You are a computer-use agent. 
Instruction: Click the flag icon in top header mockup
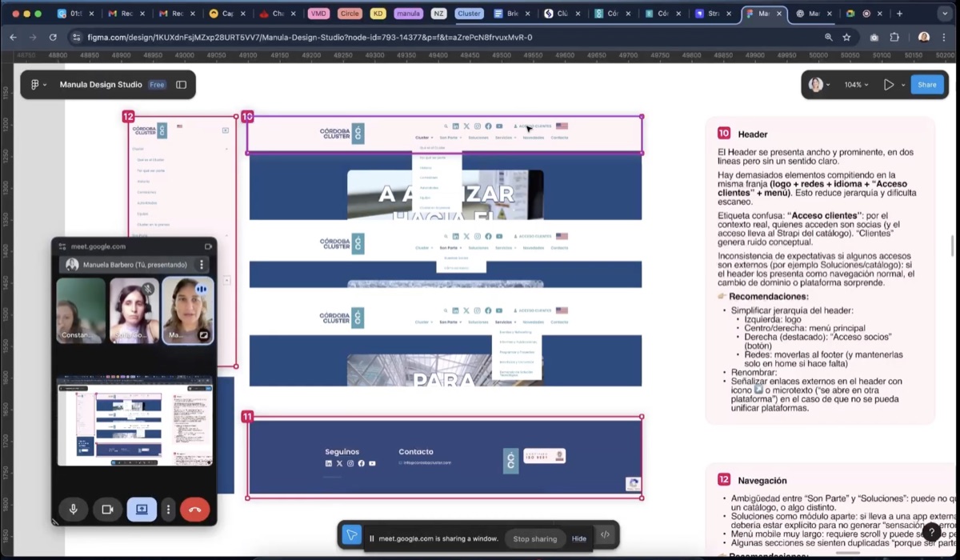pos(562,126)
